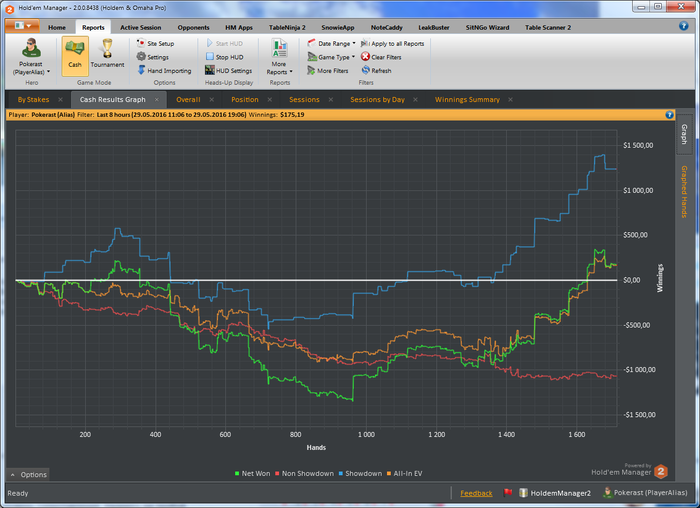
Task: Toggle Showdown legend entry
Action: [360, 474]
